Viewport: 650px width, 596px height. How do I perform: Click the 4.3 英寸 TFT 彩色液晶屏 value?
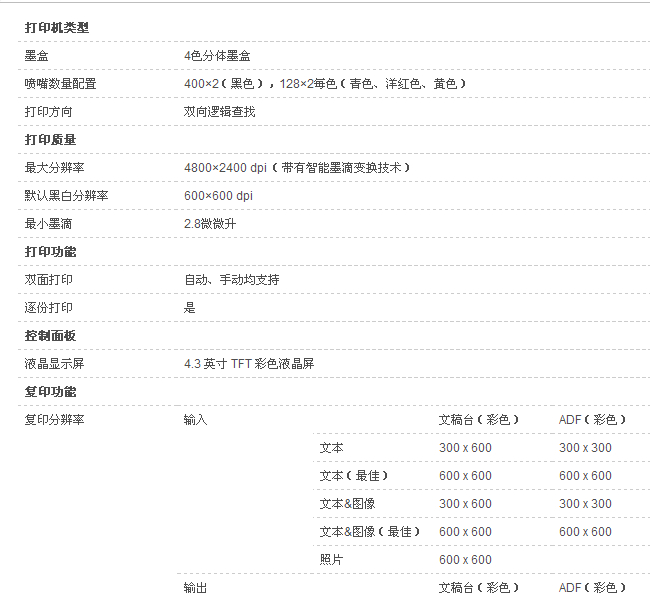tap(255, 364)
